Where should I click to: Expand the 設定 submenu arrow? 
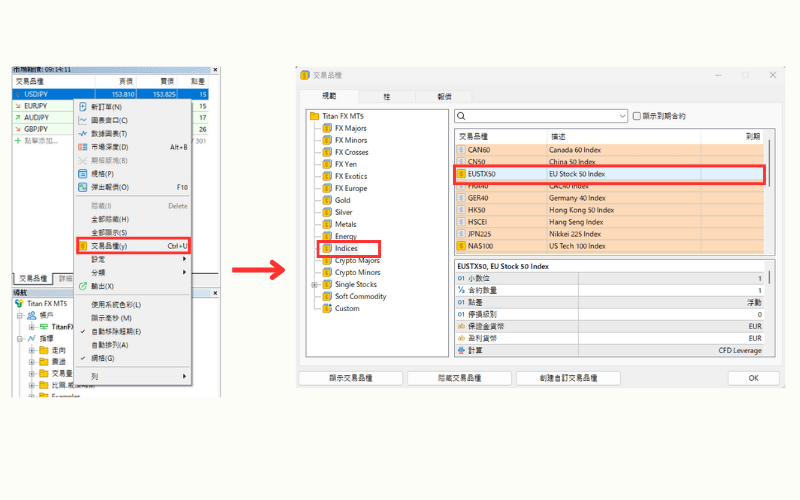pyautogui.click(x=184, y=259)
